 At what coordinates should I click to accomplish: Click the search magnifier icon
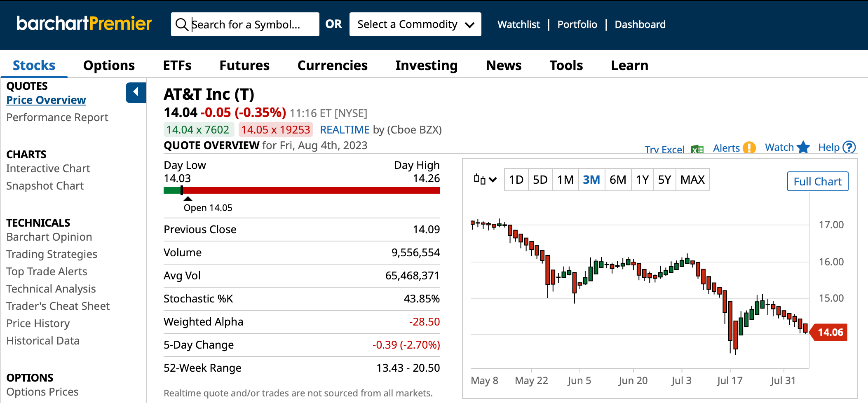[182, 24]
